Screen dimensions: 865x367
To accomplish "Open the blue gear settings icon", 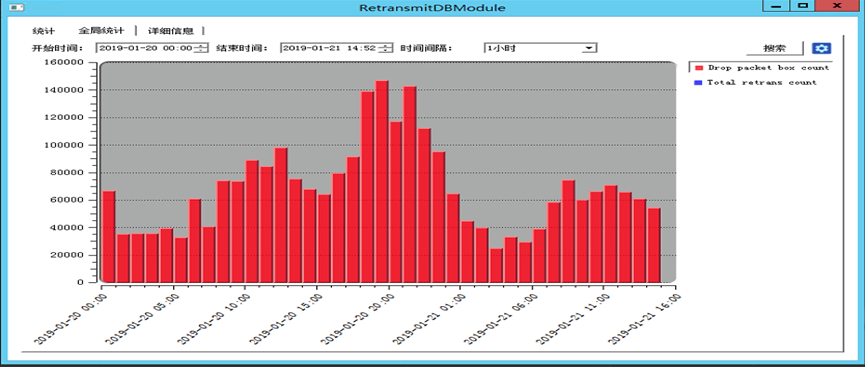I will (x=821, y=48).
